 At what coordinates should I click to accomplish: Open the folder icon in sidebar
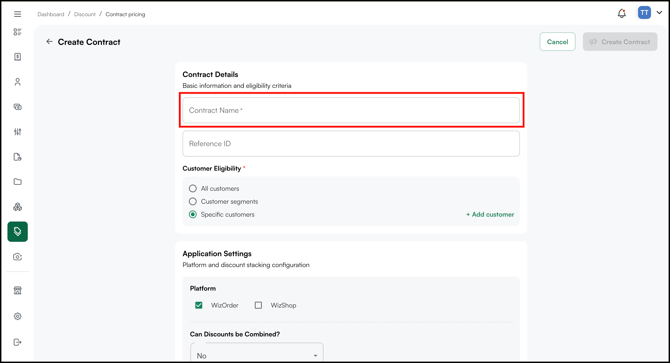click(18, 182)
